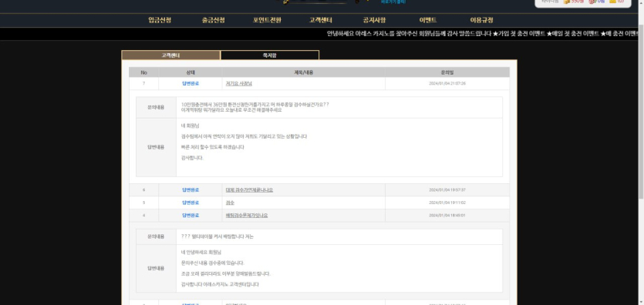Click the 바로가기 클릭 link at top
This screenshot has width=644, height=305.
(393, 2)
